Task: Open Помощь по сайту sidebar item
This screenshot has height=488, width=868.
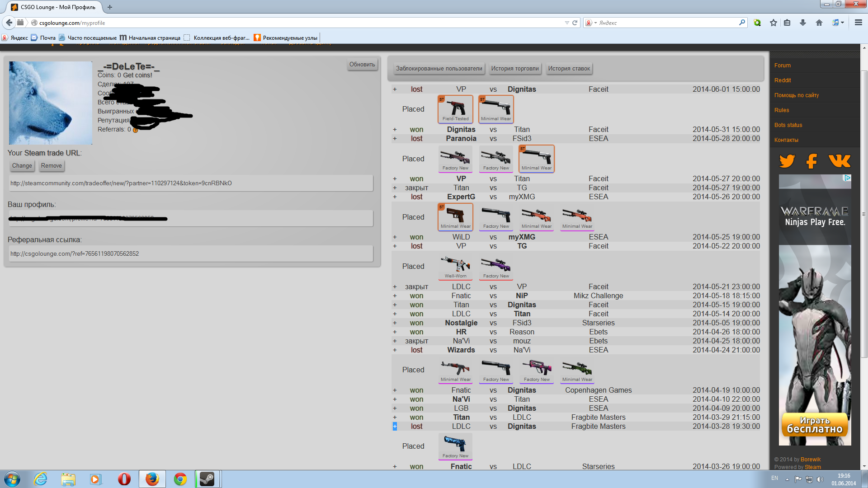Action: (796, 95)
